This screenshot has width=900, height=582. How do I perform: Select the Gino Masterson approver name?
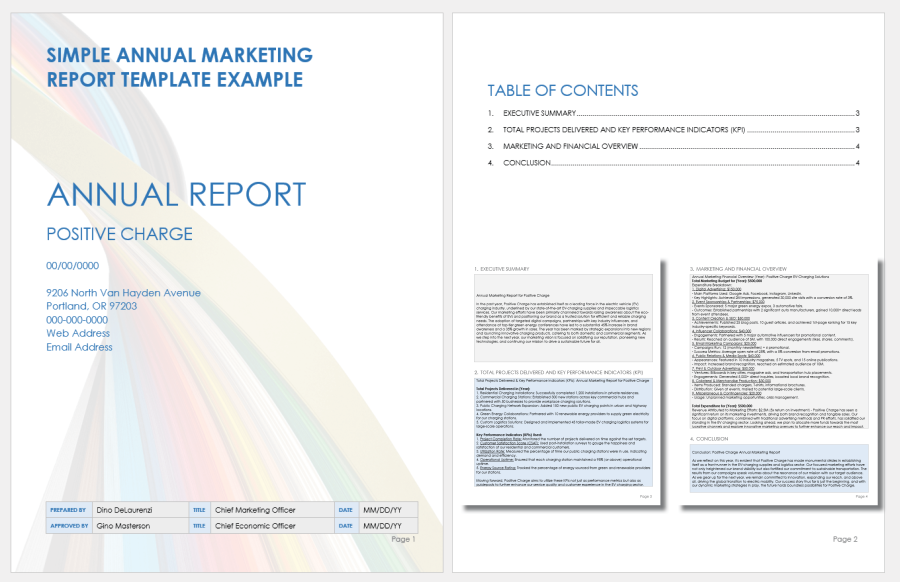coord(122,526)
